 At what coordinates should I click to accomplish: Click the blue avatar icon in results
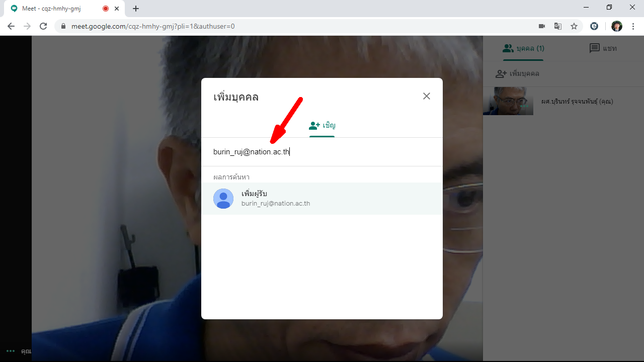pyautogui.click(x=223, y=199)
